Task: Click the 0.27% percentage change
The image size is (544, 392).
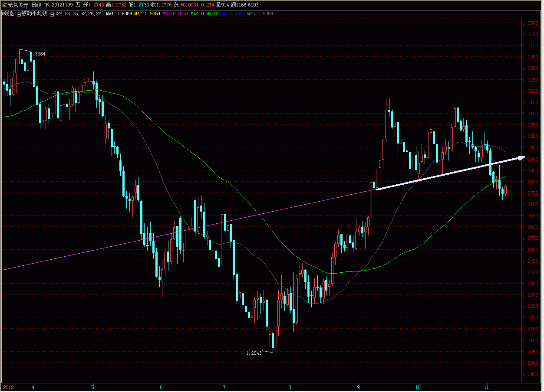Action: click(208, 5)
